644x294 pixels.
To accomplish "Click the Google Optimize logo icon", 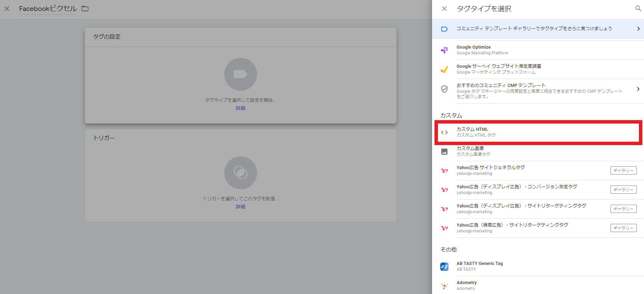I will coord(444,50).
